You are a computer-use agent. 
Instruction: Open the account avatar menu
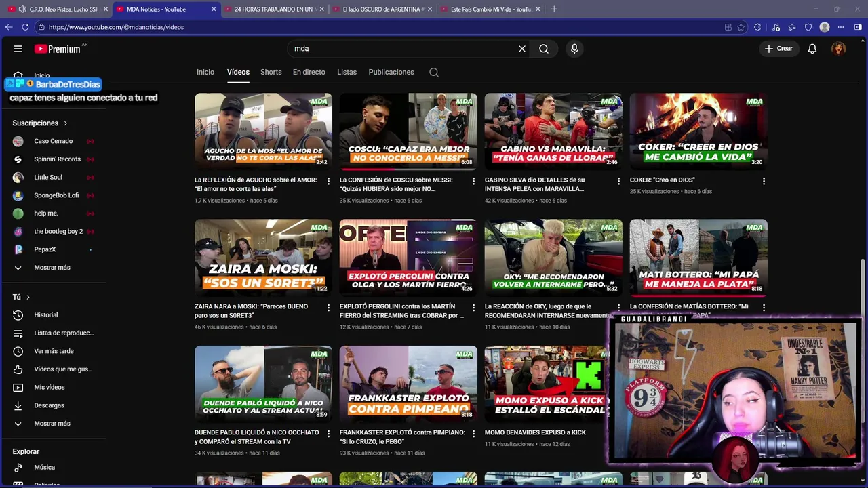[x=839, y=49]
